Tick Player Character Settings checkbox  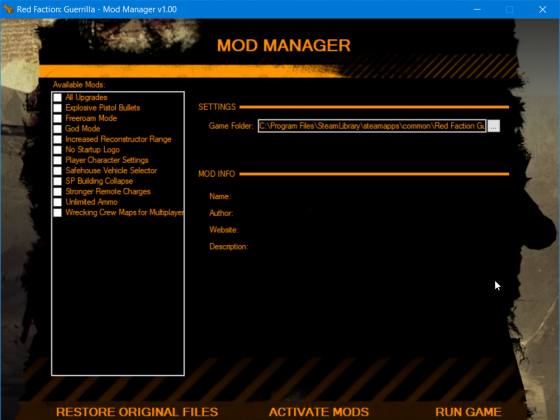58,160
